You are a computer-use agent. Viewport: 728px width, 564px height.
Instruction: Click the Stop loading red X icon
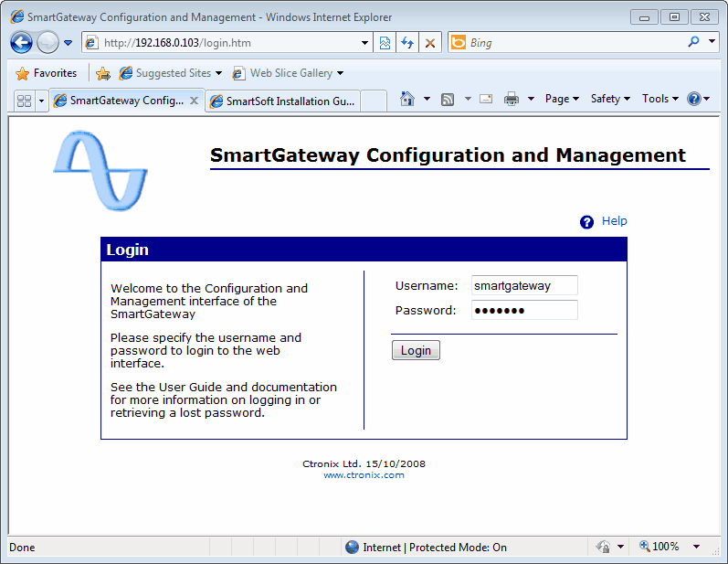click(x=430, y=43)
